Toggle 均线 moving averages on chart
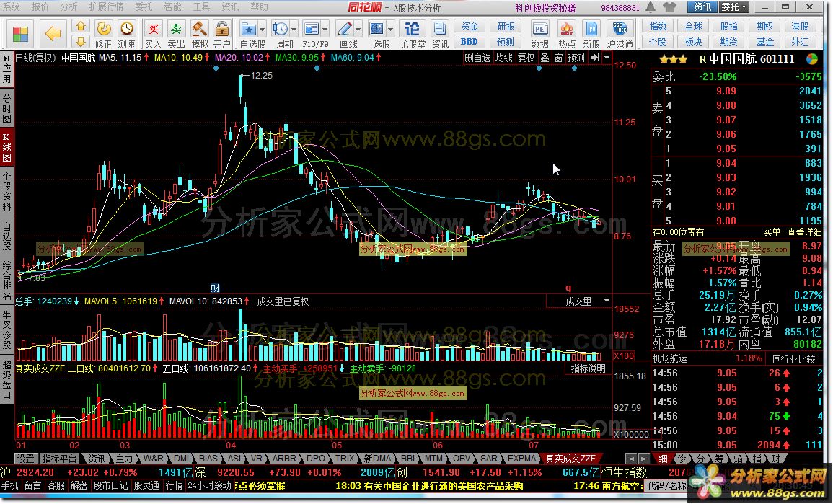The height and width of the screenshot is (504, 833). [x=503, y=58]
